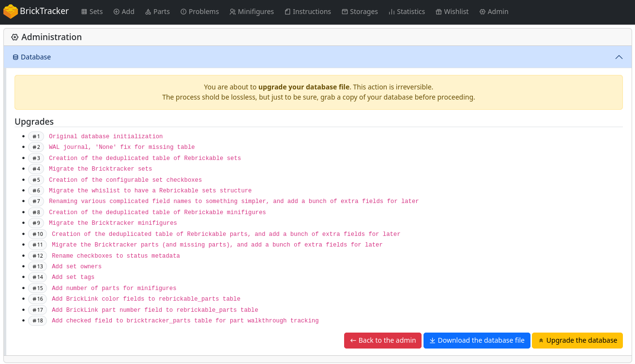Collapse the Database panel
Viewport: 635px width, 364px height.
(x=619, y=57)
